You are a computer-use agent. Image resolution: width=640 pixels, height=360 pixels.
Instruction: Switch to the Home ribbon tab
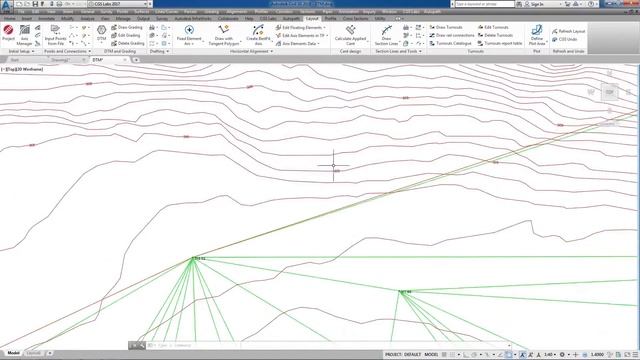tap(9, 19)
